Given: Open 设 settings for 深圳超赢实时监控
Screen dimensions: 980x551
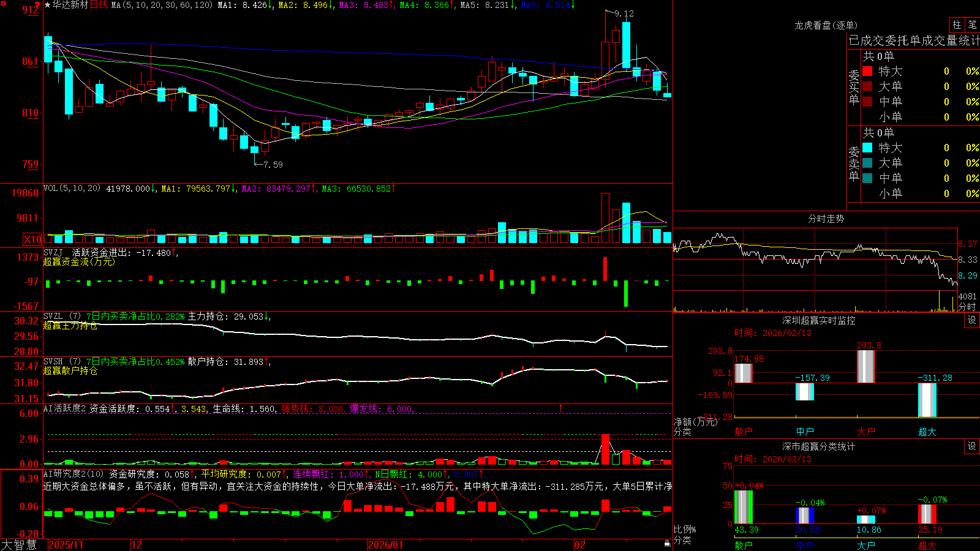Looking at the screenshot, I should point(972,320).
